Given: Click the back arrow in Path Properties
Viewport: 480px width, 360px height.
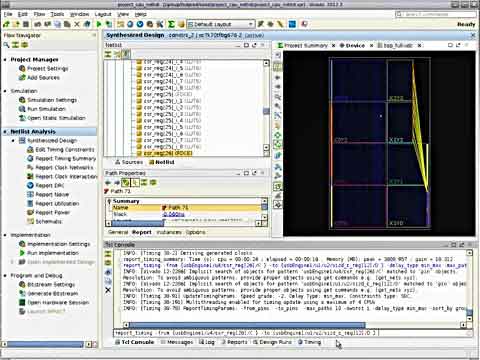Looking at the screenshot, I should 108,182.
